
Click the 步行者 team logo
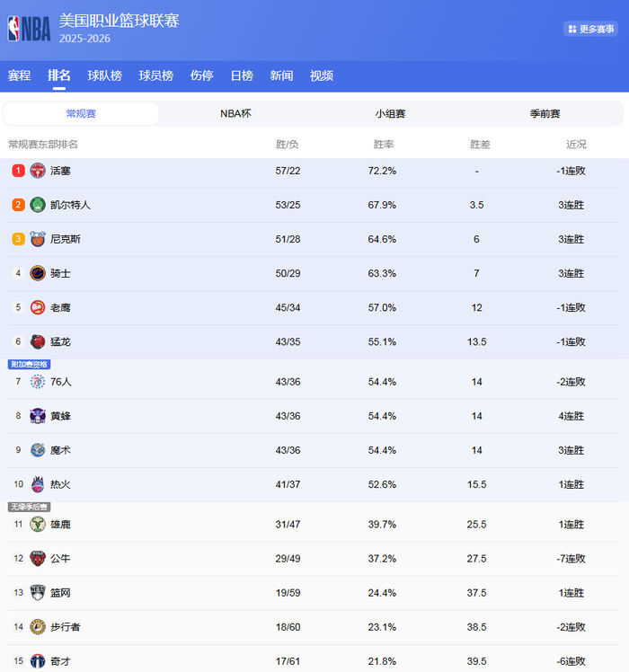pyautogui.click(x=38, y=627)
